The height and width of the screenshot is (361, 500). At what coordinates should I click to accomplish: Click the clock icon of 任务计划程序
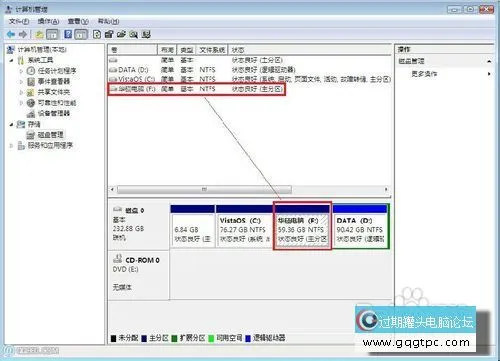click(31, 71)
